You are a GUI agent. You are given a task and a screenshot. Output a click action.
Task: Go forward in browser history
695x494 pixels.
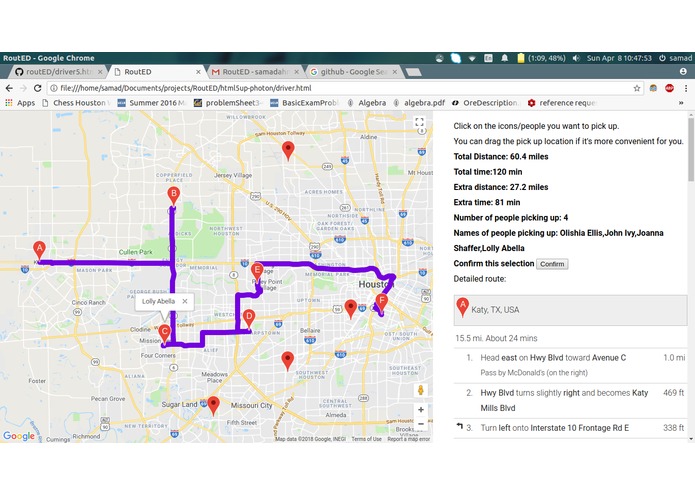tap(23, 88)
